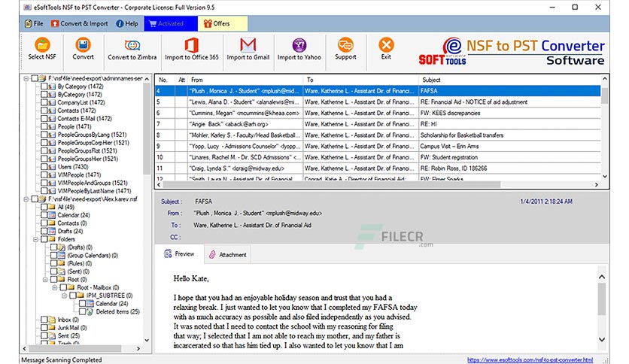Switch to the Attachment tab

(x=227, y=254)
